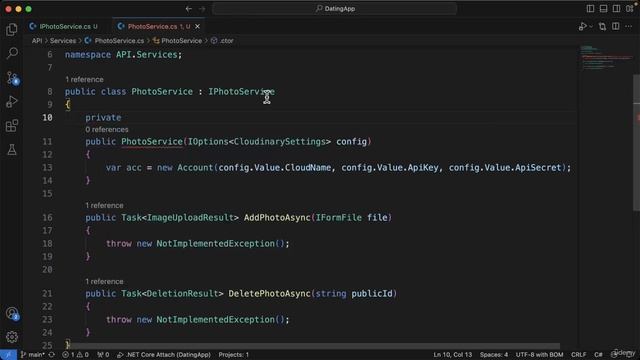
Task: Show errors and warnings count in status bar
Action: click(76, 355)
